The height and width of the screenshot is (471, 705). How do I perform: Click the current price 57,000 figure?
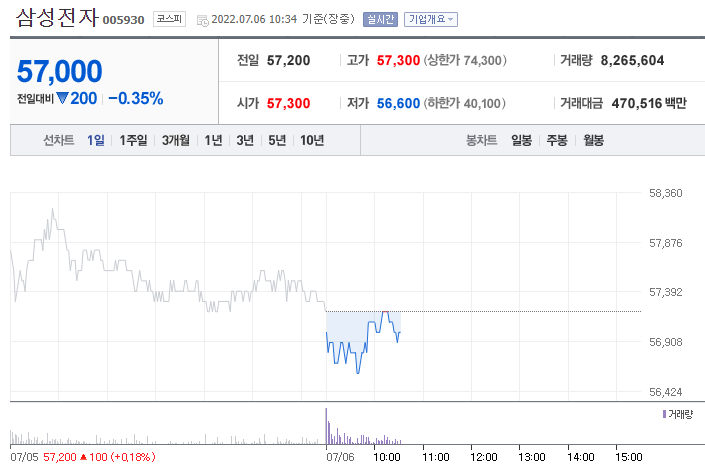(x=59, y=71)
